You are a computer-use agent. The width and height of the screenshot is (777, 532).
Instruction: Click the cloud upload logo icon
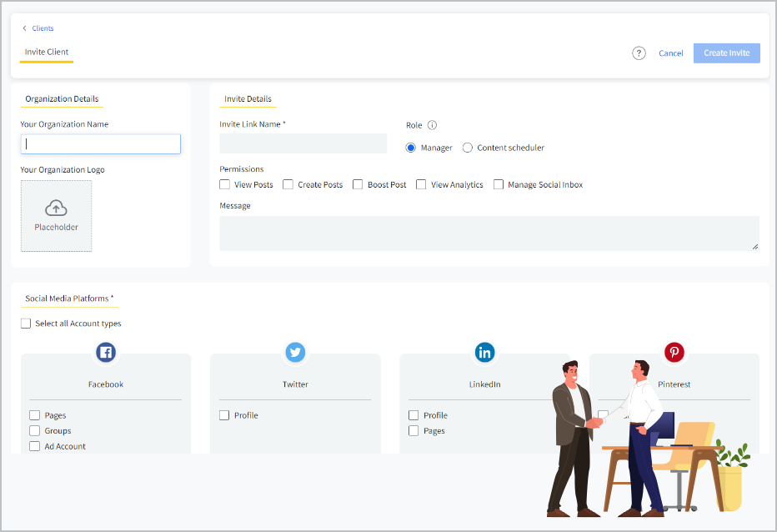56,208
